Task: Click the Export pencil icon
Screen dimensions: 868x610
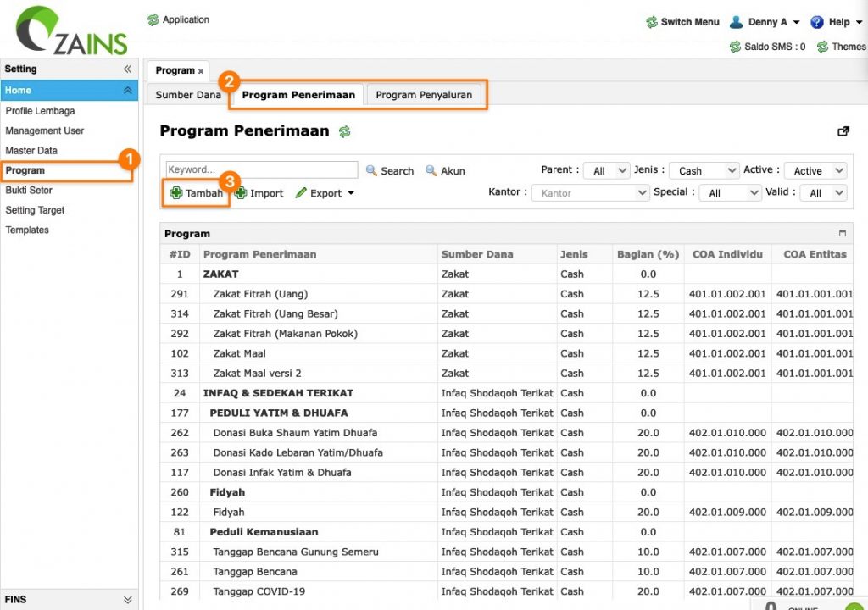Action: (x=301, y=192)
